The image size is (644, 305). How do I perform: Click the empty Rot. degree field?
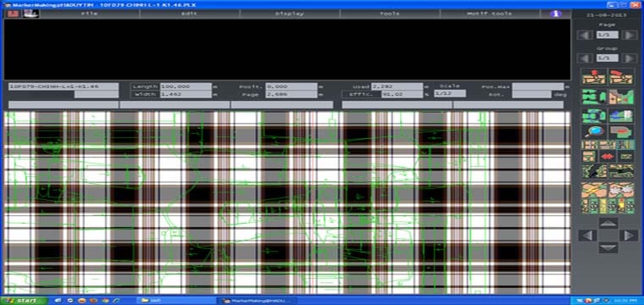pyautogui.click(x=532, y=94)
